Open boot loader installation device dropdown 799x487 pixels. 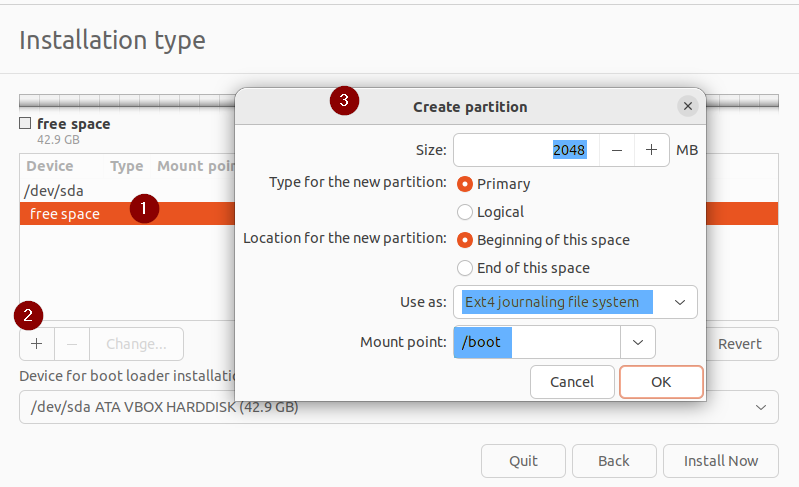(398, 407)
